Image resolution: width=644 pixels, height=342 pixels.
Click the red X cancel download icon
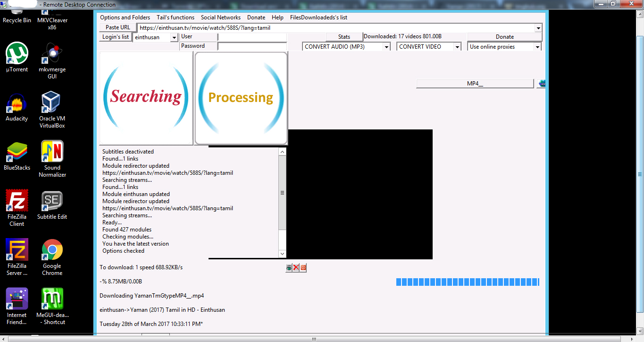click(x=296, y=268)
